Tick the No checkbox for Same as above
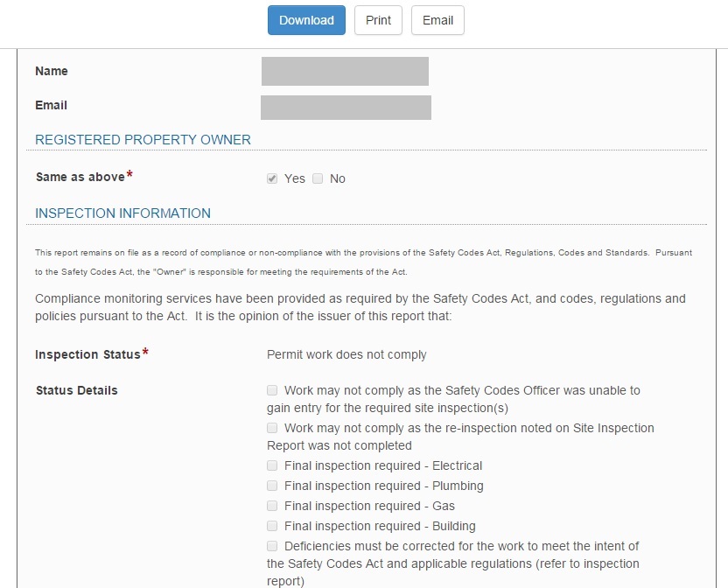Viewport: 728px width, 588px height. tap(318, 178)
